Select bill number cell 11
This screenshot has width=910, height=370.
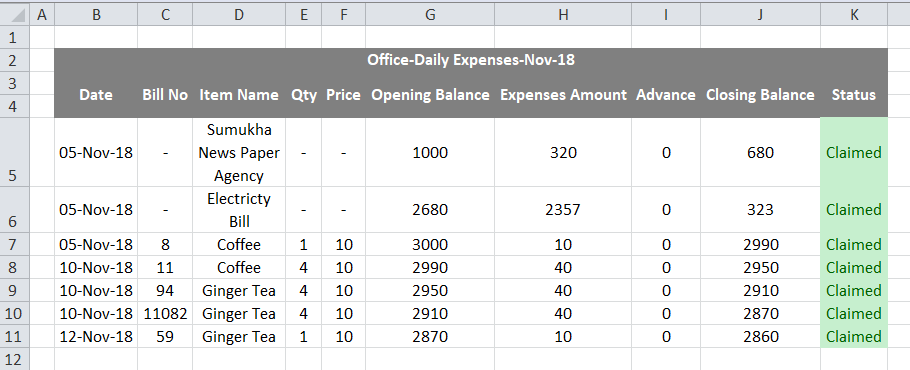(165, 267)
